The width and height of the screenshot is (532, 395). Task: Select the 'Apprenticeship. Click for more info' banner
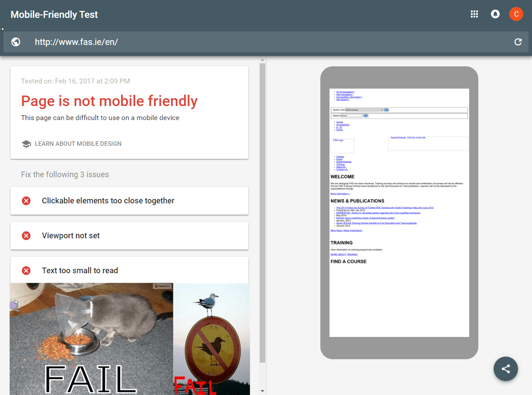[x=409, y=137]
